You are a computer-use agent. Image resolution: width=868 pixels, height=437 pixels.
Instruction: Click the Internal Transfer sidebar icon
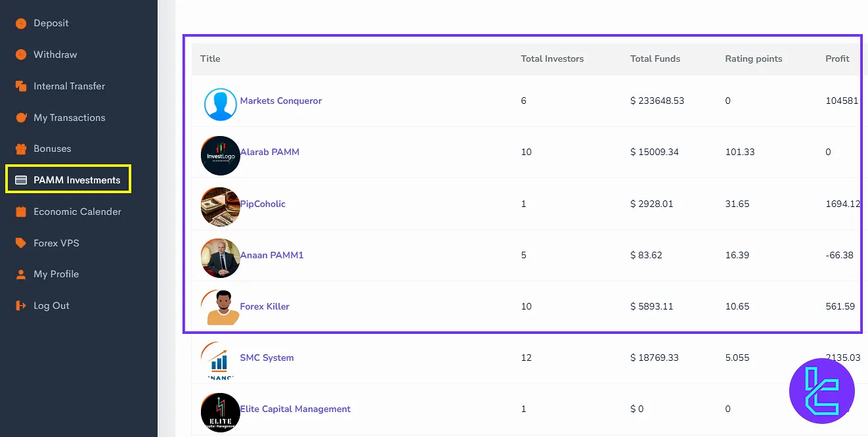point(21,86)
